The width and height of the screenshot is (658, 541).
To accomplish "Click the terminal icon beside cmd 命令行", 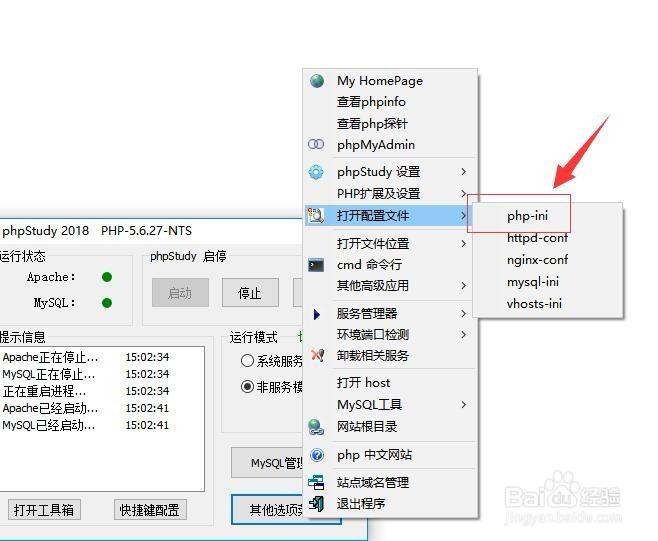I will pos(316,265).
